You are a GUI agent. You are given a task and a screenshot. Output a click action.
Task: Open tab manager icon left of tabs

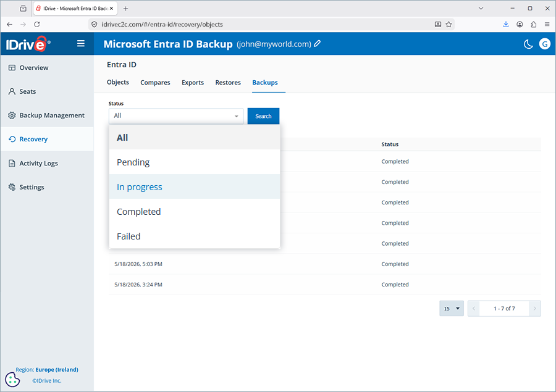point(23,9)
